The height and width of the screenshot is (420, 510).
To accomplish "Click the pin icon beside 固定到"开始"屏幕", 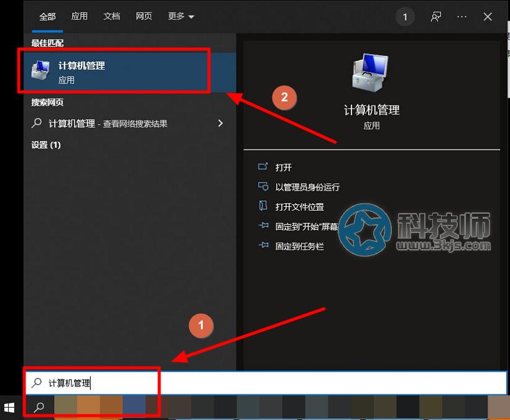I will coord(263,225).
